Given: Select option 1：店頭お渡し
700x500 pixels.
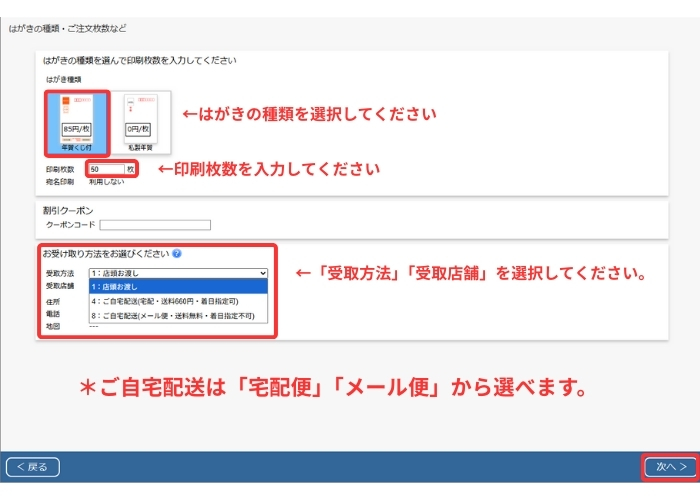Looking at the screenshot, I should pyautogui.click(x=178, y=285).
